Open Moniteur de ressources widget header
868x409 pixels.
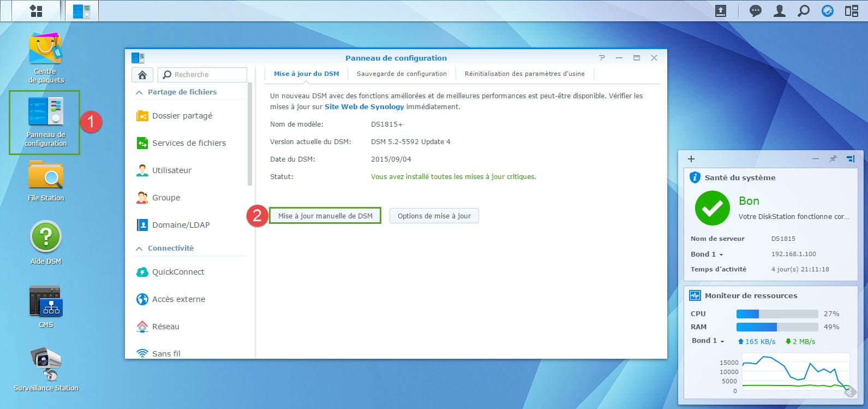[770, 295]
